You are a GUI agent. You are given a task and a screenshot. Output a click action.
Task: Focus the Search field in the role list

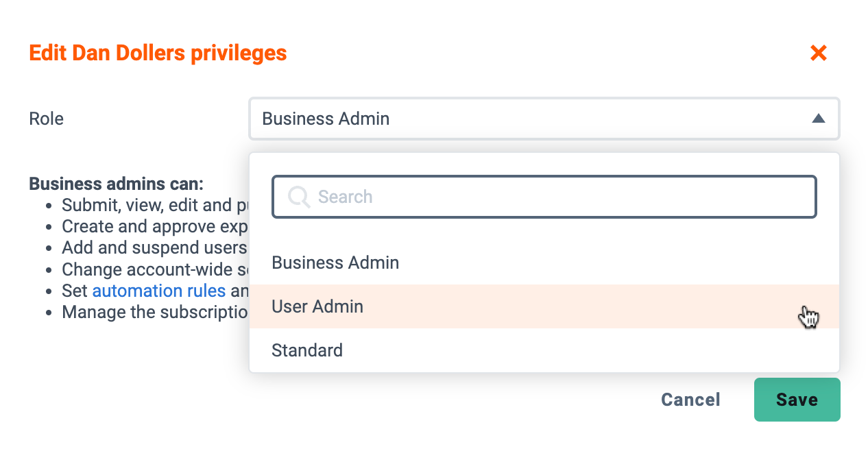click(544, 197)
